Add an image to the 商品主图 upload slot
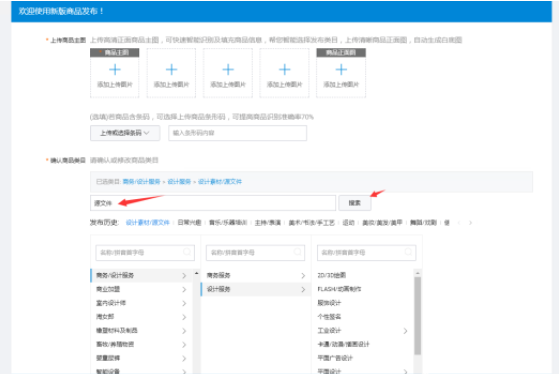Viewport: 559px width, 374px height. [x=114, y=73]
